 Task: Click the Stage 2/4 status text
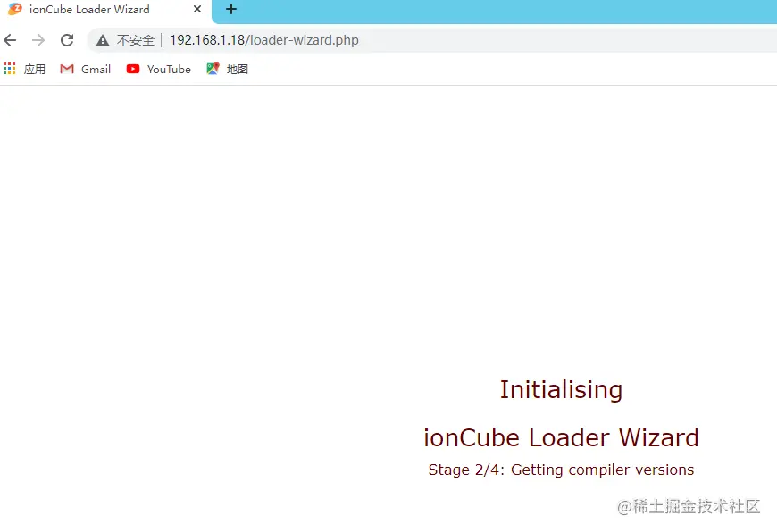561,470
